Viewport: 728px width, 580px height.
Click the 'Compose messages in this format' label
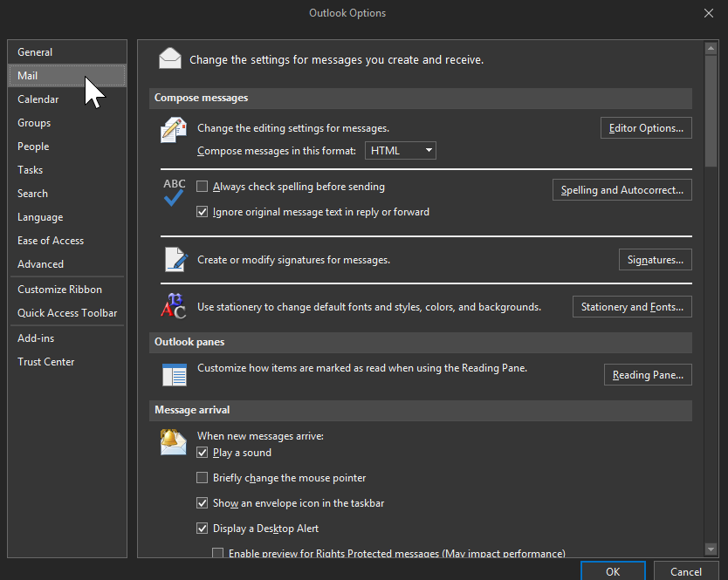click(277, 151)
